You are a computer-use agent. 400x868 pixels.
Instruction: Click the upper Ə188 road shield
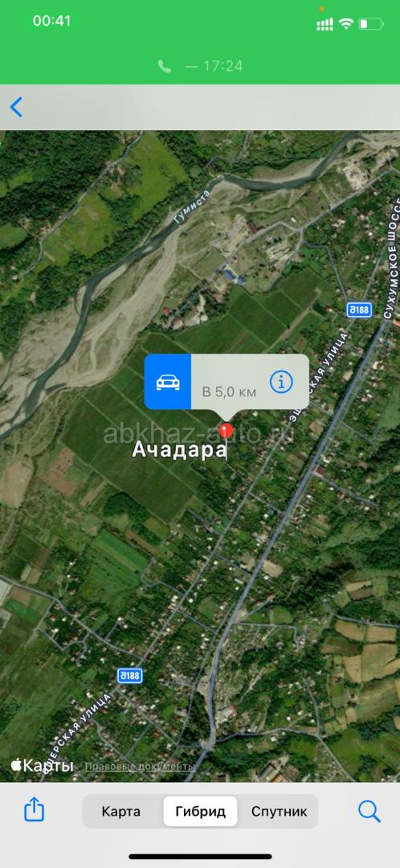tap(359, 309)
